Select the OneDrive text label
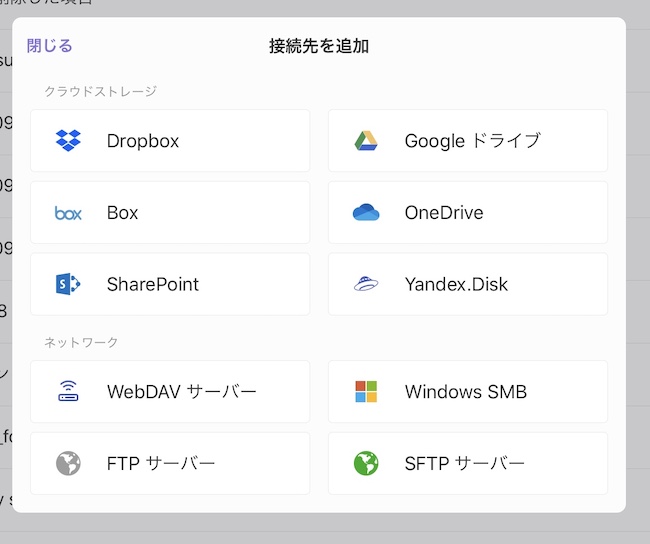 click(444, 213)
